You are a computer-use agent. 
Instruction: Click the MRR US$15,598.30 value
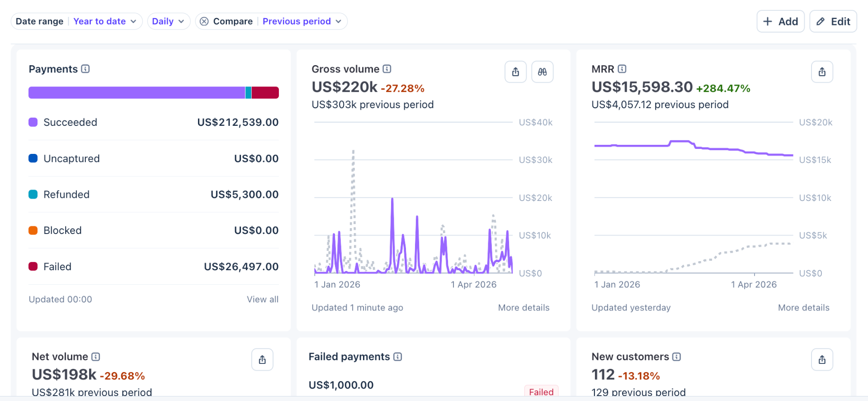pos(642,87)
